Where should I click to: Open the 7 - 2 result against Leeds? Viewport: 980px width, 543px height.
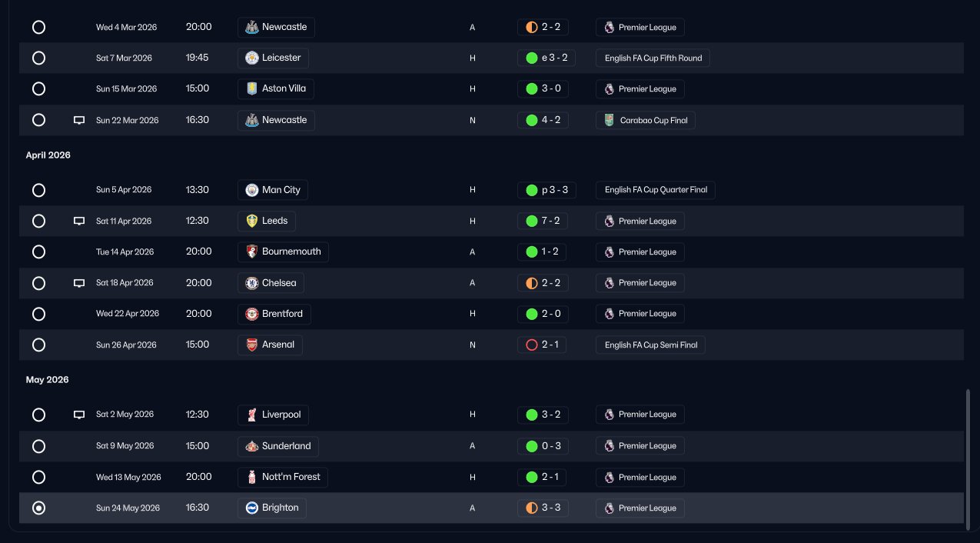tap(543, 221)
